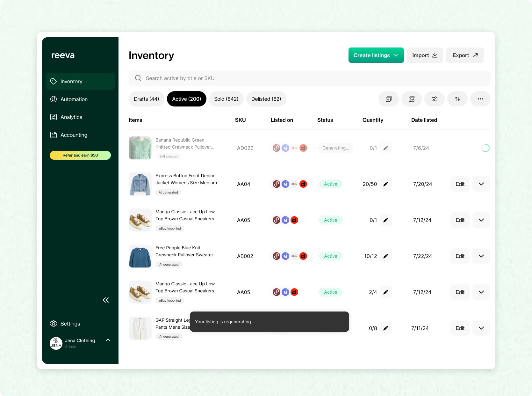Expand the Jena Clothing account menu
The height and width of the screenshot is (396, 532).
(x=108, y=340)
